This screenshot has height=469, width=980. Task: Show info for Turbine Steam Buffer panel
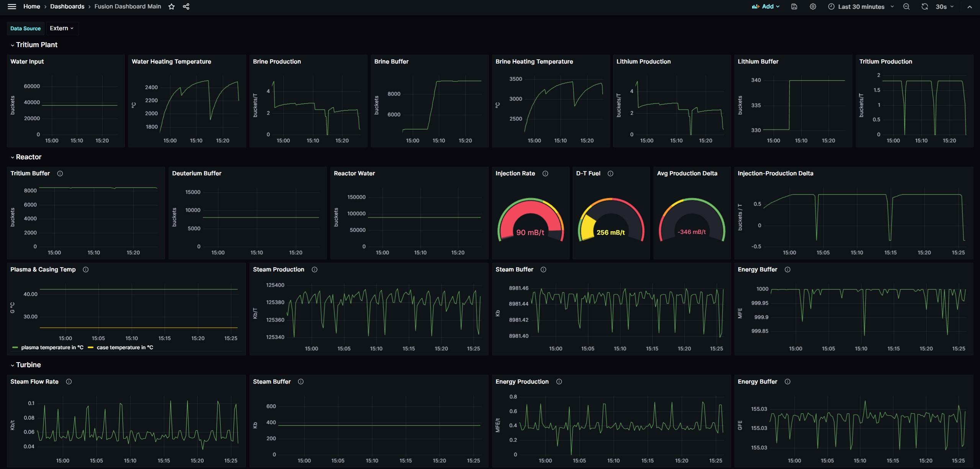point(301,382)
